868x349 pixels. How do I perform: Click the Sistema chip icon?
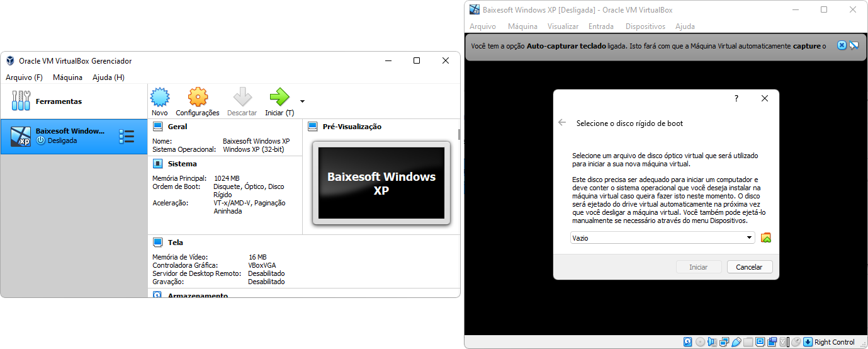[x=158, y=164]
